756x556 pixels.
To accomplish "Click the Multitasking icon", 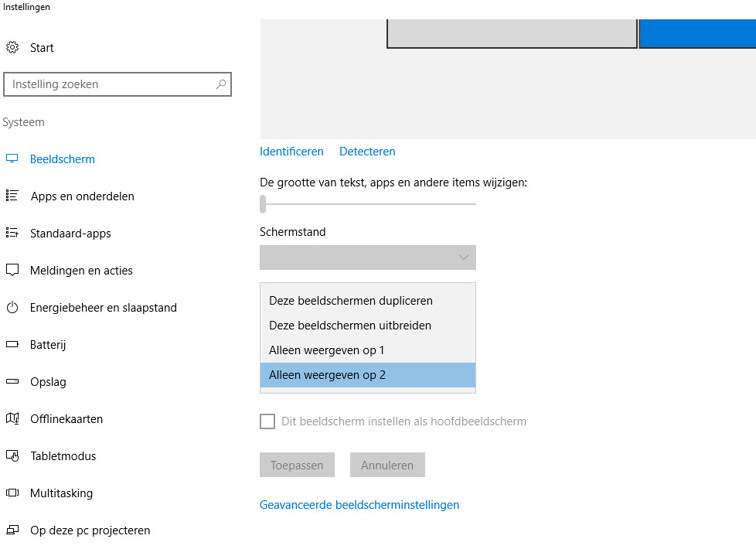I will click(x=12, y=493).
